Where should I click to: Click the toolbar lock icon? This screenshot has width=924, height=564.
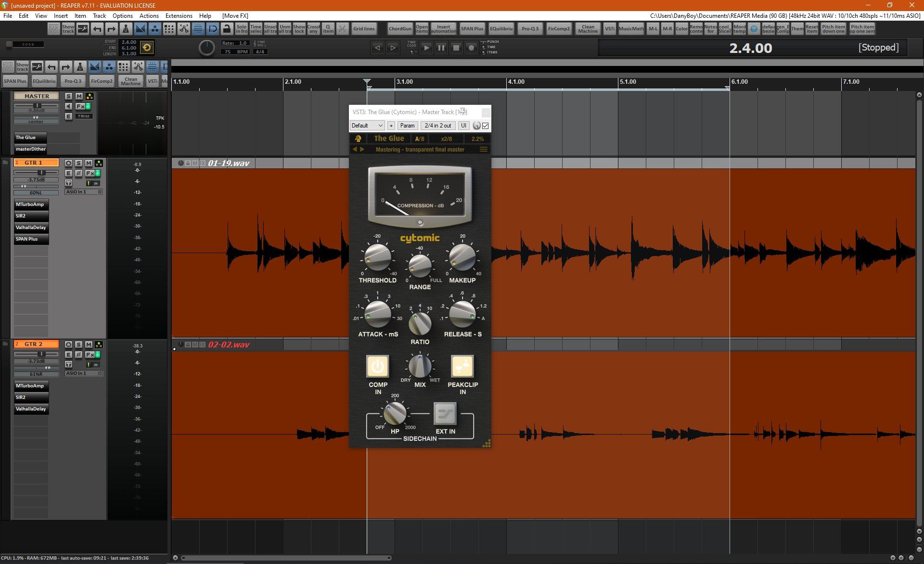pyautogui.click(x=227, y=29)
